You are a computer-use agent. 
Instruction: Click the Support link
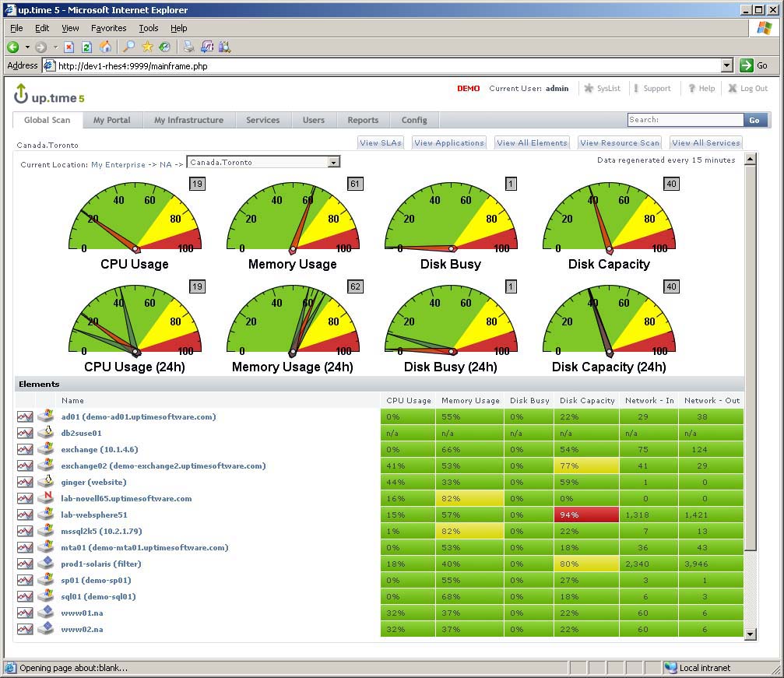[x=656, y=88]
